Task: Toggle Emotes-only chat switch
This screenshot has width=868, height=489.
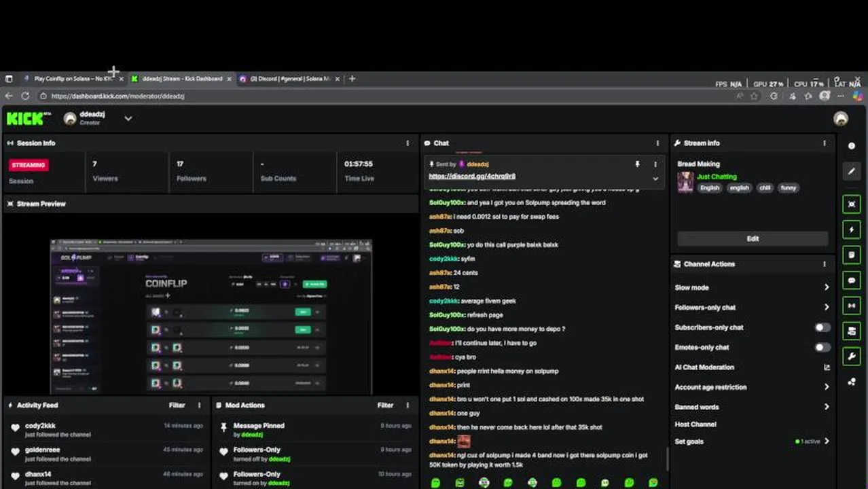Action: point(822,347)
